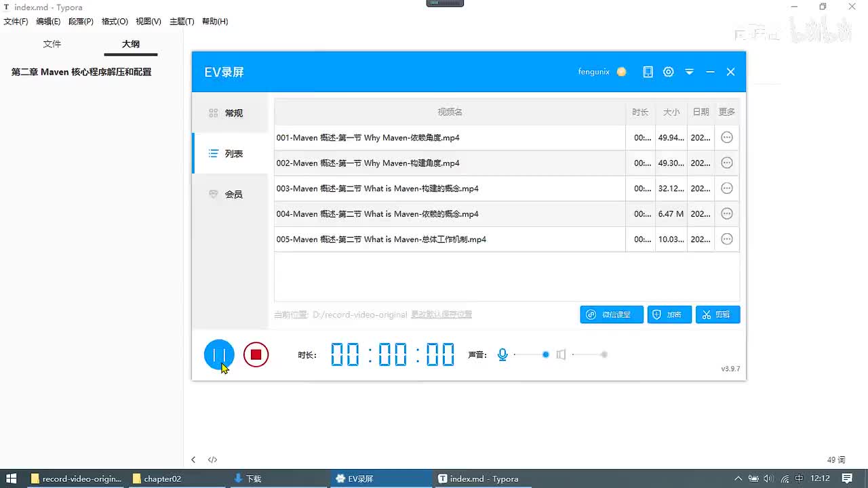Screen dimensions: 868x488
Task: Stop the recording with the red button
Action: click(x=256, y=354)
